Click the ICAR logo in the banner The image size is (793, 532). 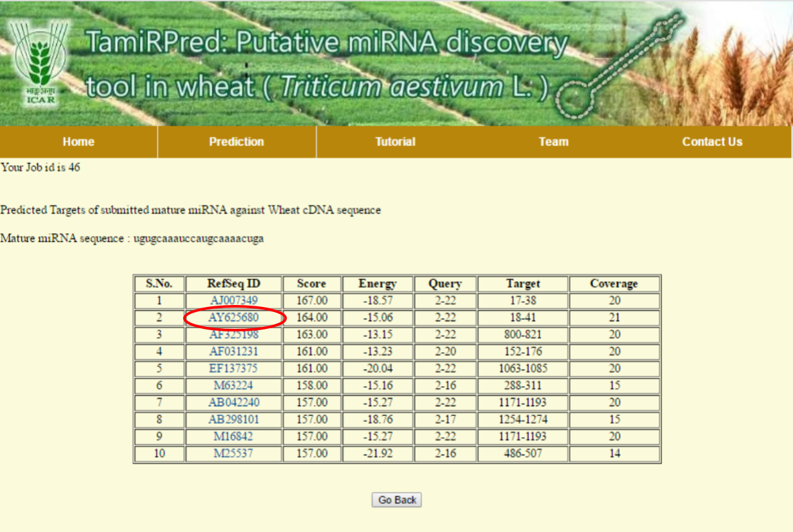[x=40, y=63]
